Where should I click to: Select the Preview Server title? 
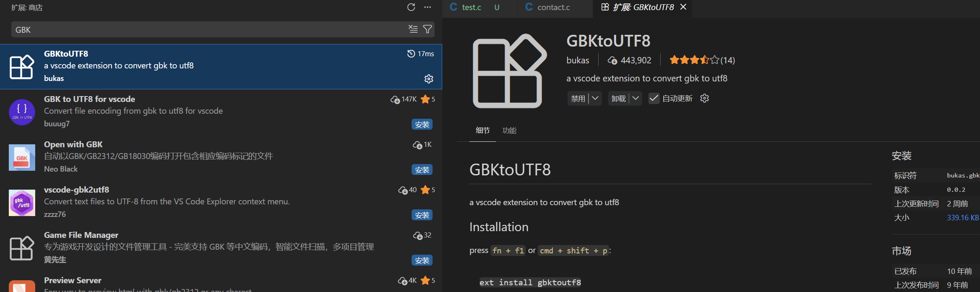[x=73, y=280]
